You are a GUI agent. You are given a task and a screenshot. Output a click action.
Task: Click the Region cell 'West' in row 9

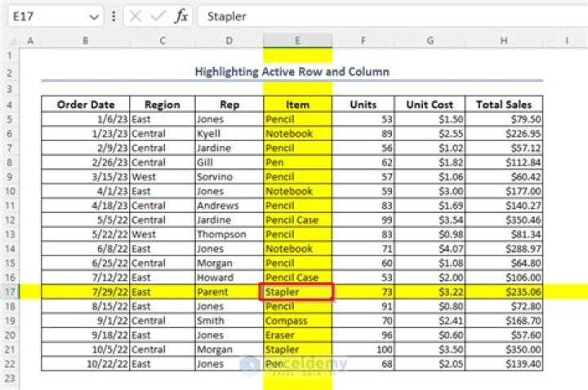[x=163, y=176]
